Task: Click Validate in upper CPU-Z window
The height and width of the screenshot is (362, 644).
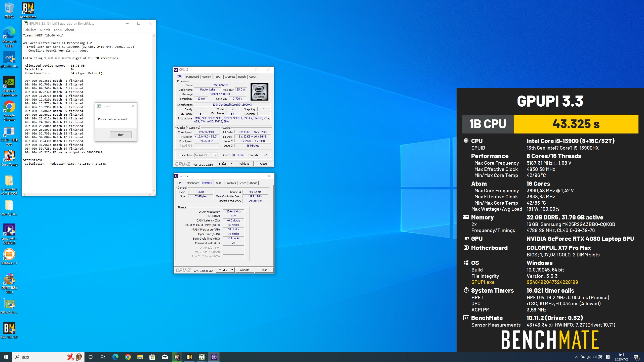Action: (244, 164)
